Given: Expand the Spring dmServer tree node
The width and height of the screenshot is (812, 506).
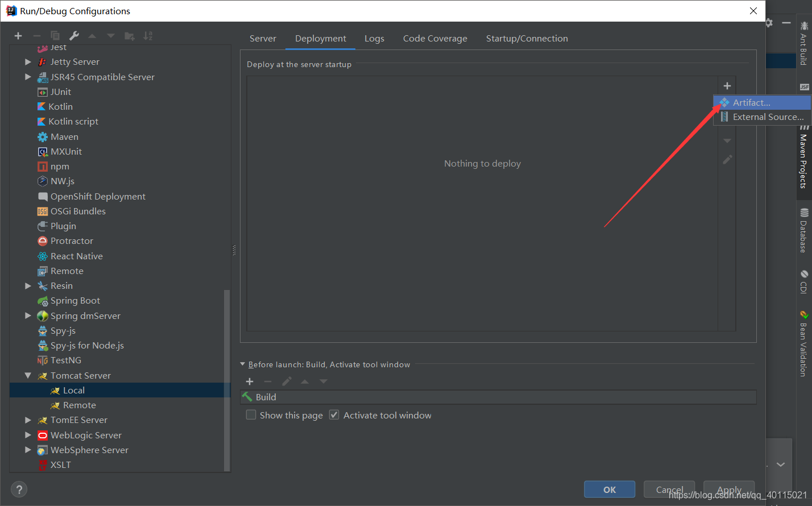Looking at the screenshot, I should pyautogui.click(x=28, y=316).
